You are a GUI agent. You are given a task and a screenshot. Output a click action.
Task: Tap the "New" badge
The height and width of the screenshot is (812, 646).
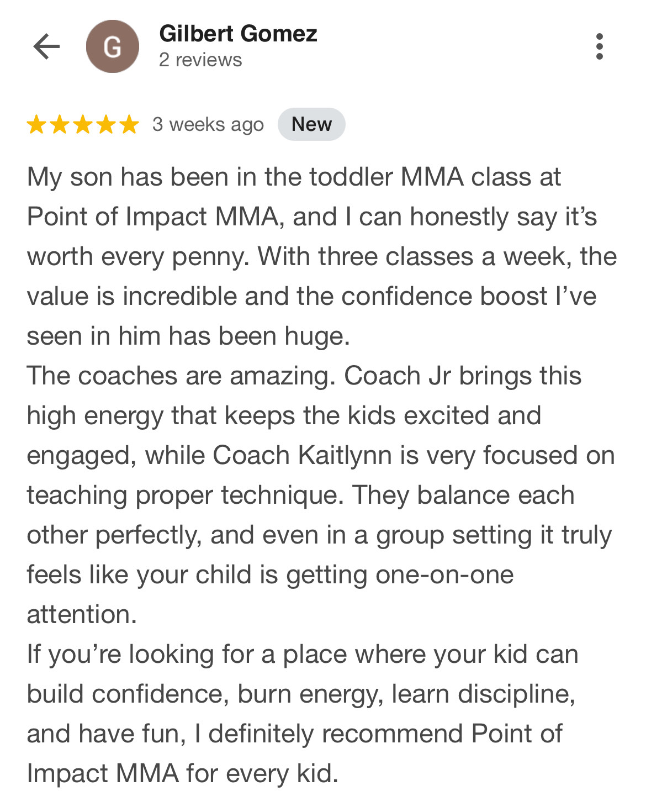[x=311, y=124]
